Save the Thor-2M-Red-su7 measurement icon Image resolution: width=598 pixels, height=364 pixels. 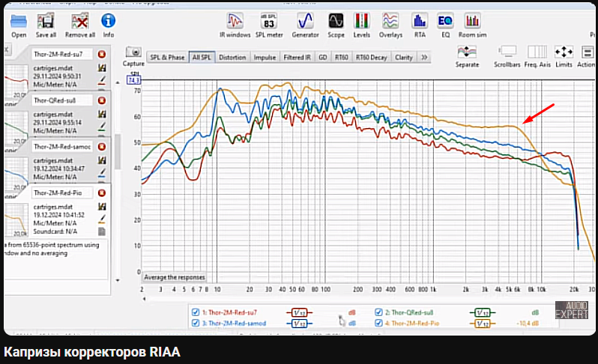(102, 68)
